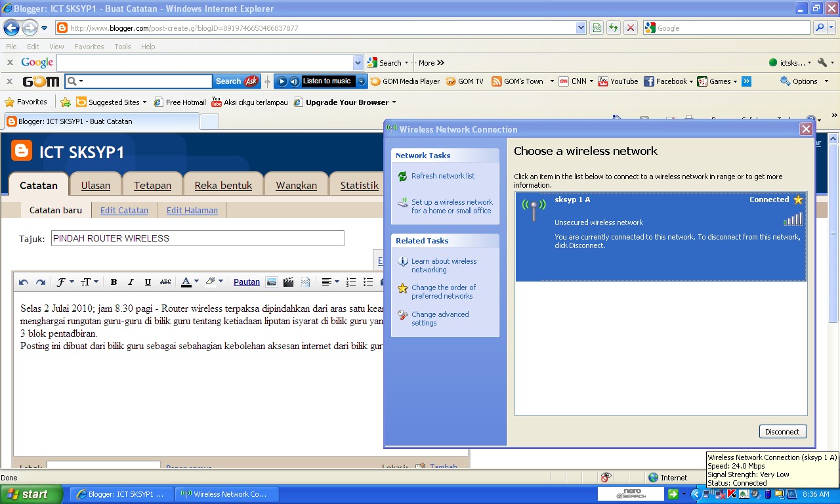The height and width of the screenshot is (504, 840).
Task: Open the Wangkan tab
Action: 297,185
